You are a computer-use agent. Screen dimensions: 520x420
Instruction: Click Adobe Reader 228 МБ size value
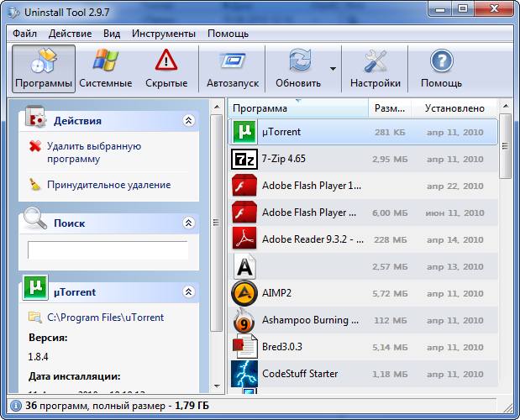(391, 239)
